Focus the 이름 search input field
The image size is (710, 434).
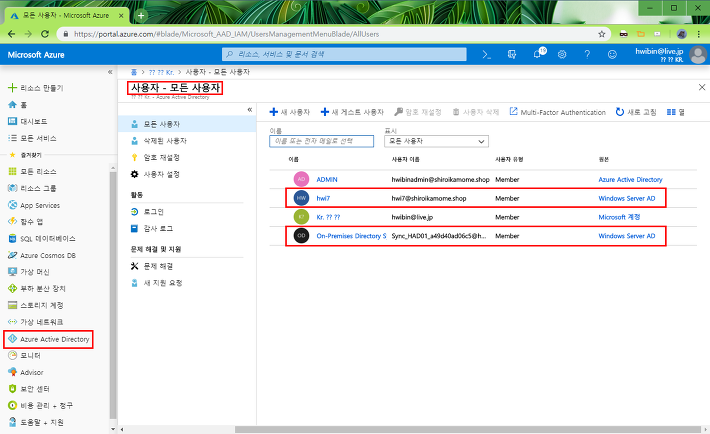(x=321, y=141)
